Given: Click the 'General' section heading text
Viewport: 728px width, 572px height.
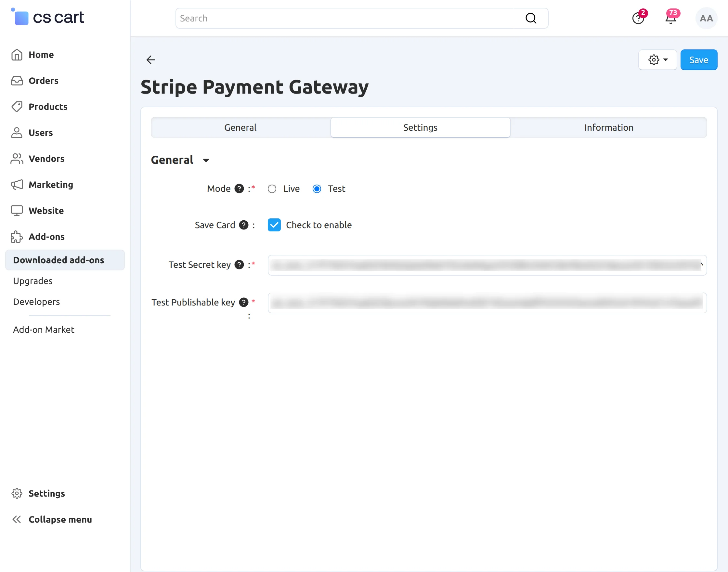Looking at the screenshot, I should click(x=172, y=160).
